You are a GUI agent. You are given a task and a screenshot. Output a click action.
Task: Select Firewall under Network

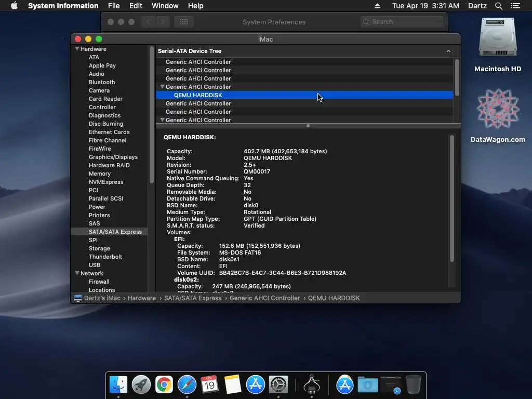pyautogui.click(x=99, y=282)
